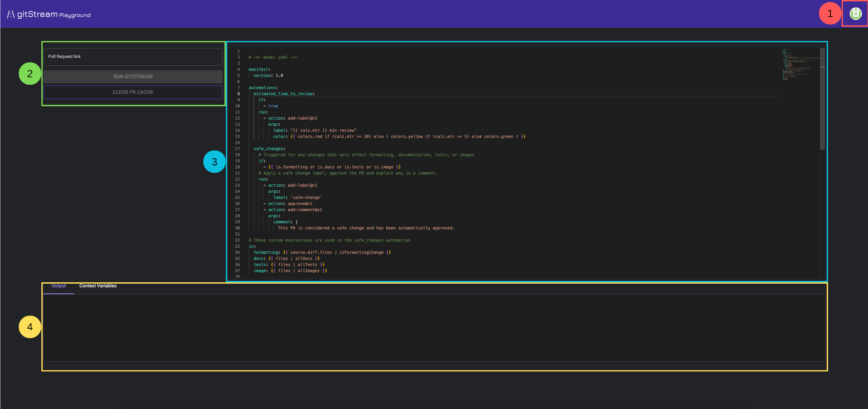
Task: Open the user avatar menu
Action: tap(855, 14)
